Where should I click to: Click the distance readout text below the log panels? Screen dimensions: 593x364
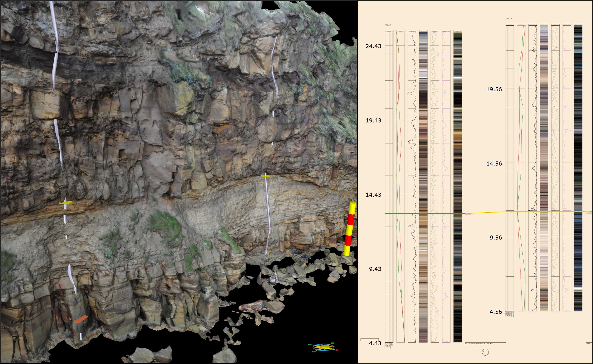tap(480, 344)
